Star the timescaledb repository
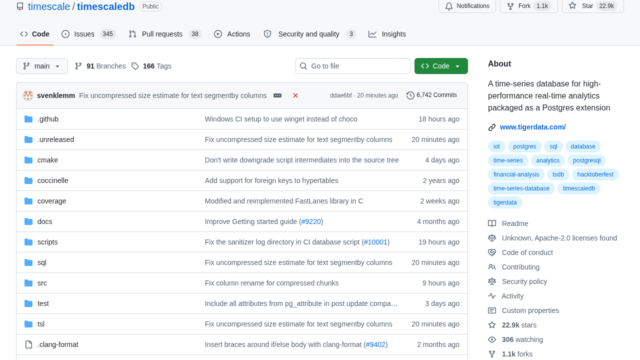 (593, 6)
